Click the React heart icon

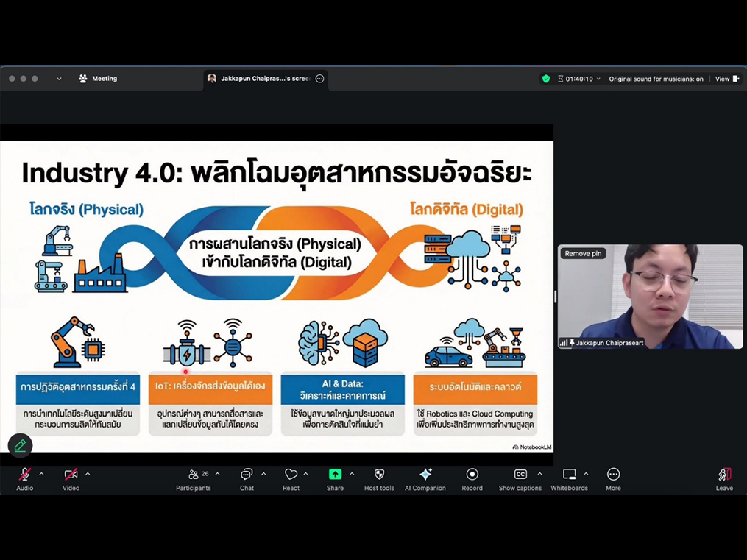pos(291,475)
